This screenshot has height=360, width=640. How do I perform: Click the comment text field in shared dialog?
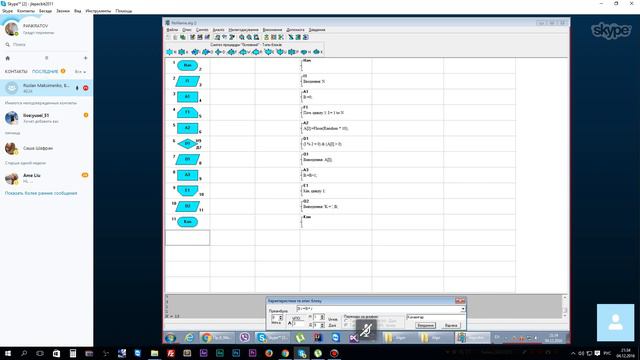[x=435, y=317]
